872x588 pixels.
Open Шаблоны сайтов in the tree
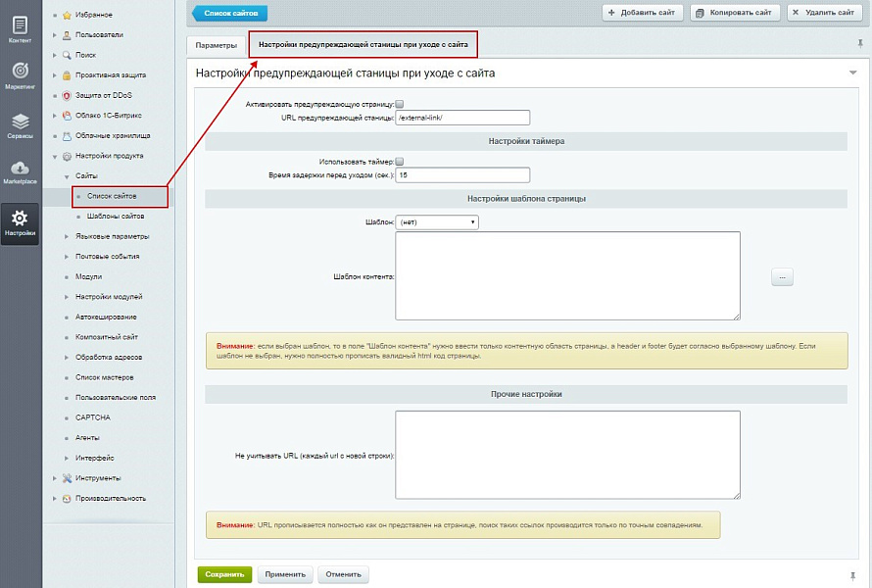coord(115,216)
